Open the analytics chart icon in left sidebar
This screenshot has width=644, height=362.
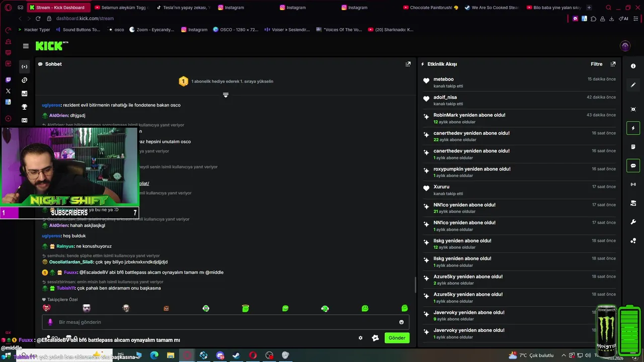pyautogui.click(x=24, y=94)
